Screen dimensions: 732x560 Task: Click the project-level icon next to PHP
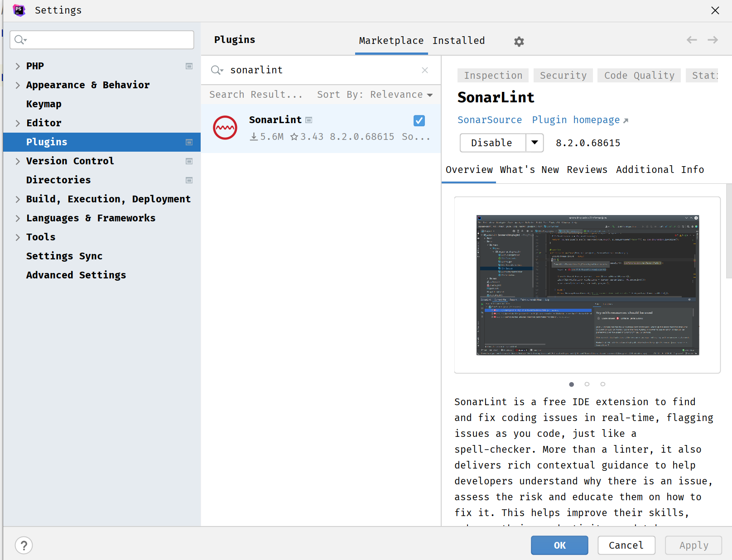pos(189,66)
